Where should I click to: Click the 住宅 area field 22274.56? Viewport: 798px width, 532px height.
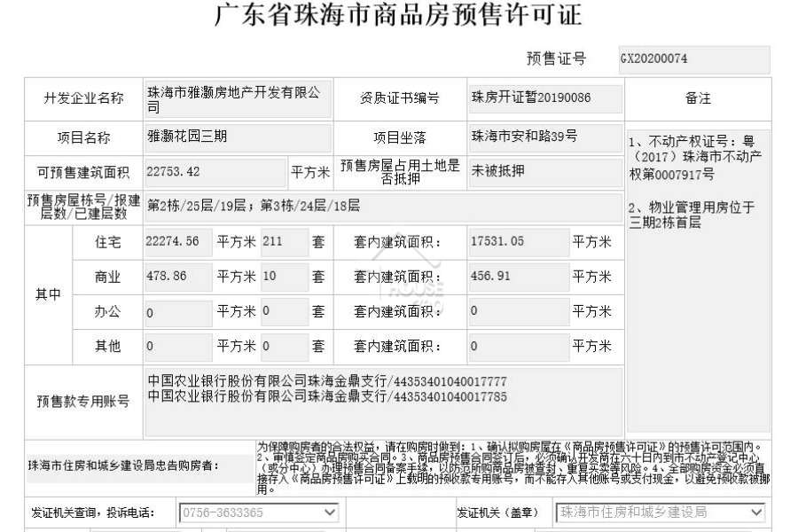(x=178, y=242)
